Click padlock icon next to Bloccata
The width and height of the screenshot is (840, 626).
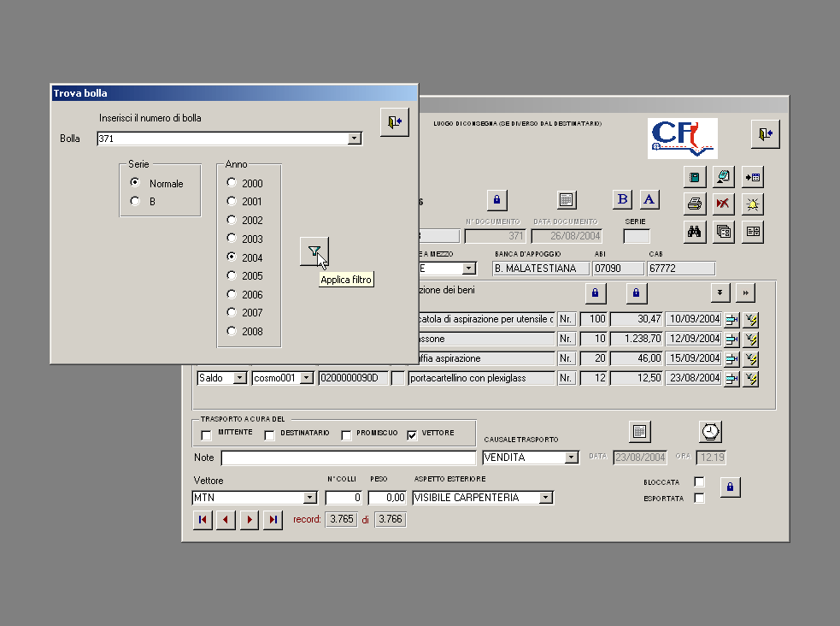pyautogui.click(x=730, y=487)
